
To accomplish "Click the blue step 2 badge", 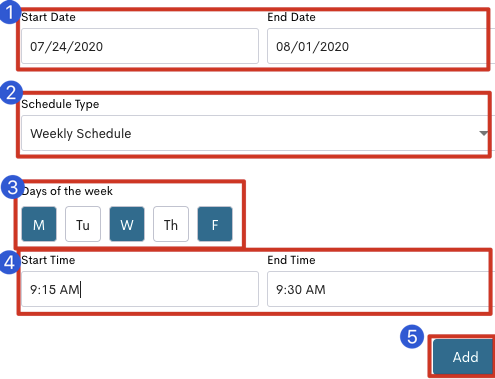I will tap(11, 92).
